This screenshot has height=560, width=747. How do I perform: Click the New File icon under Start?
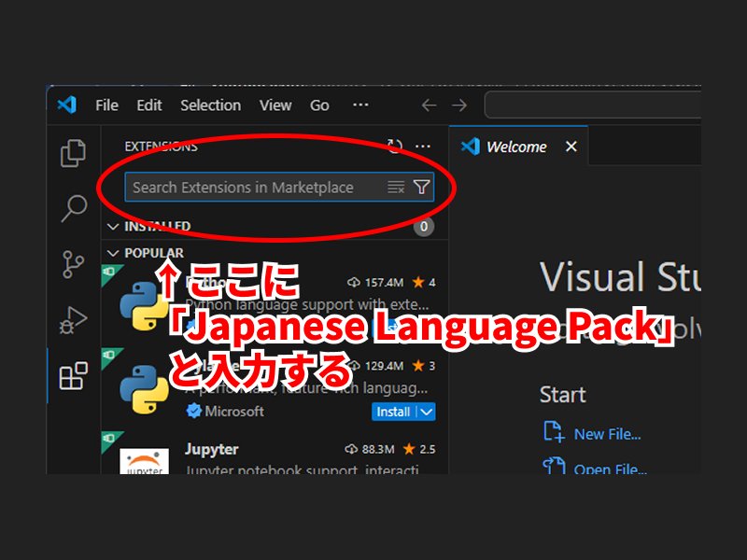point(554,431)
